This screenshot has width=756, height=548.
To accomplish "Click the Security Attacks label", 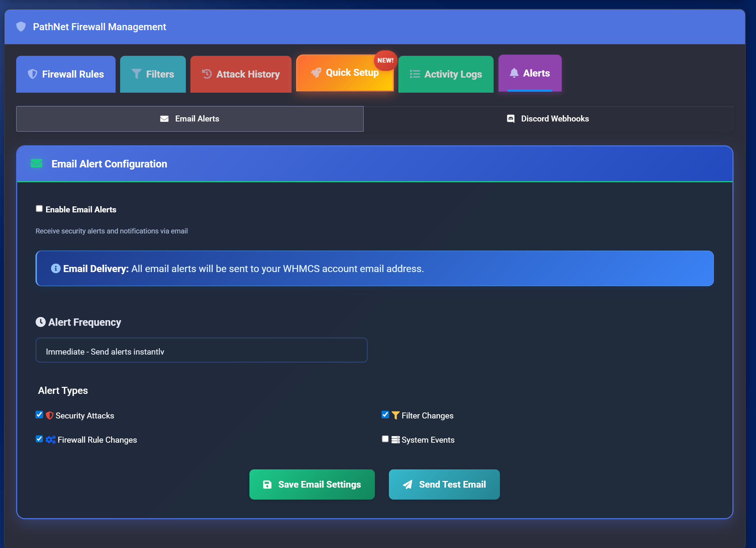I will pos(85,416).
